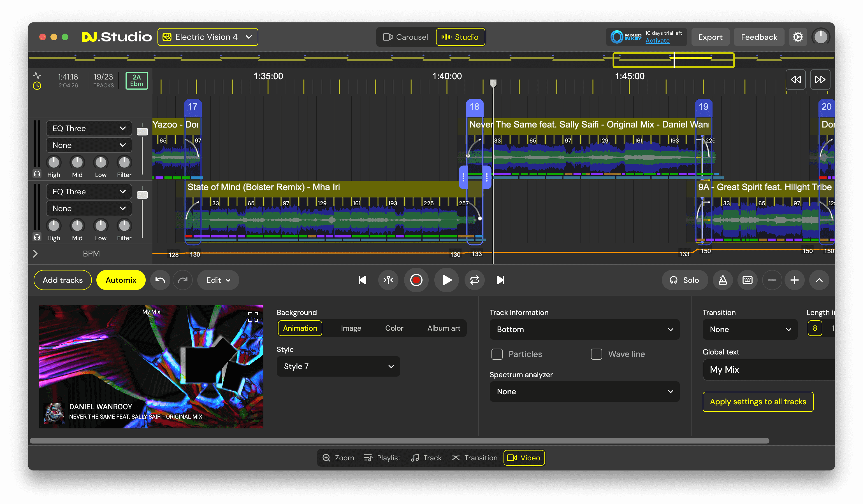
Task: Jump to the next transition
Action: pos(500,280)
